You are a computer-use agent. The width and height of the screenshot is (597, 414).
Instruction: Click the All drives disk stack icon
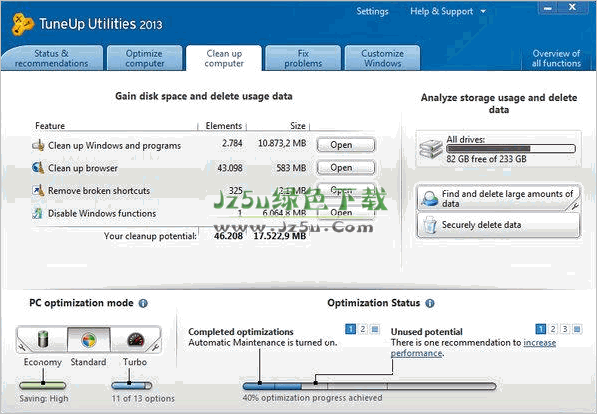point(431,149)
